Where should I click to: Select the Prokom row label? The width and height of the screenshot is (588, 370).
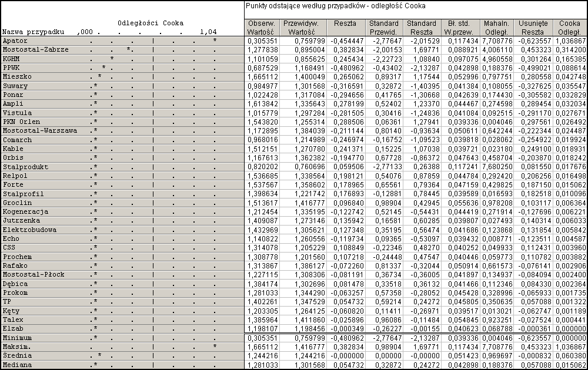[x=15, y=292]
